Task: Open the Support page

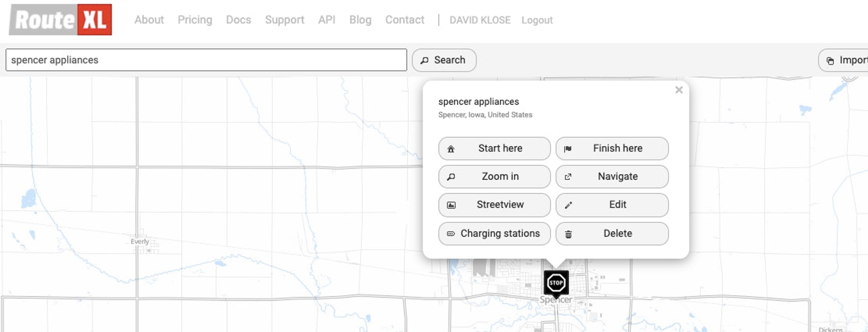Action: (284, 20)
